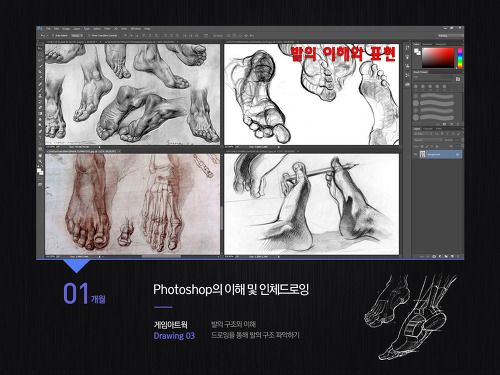Select the Zoom tool in the toolbox
Image resolution: width=500 pixels, height=375 pixels.
(x=40, y=161)
